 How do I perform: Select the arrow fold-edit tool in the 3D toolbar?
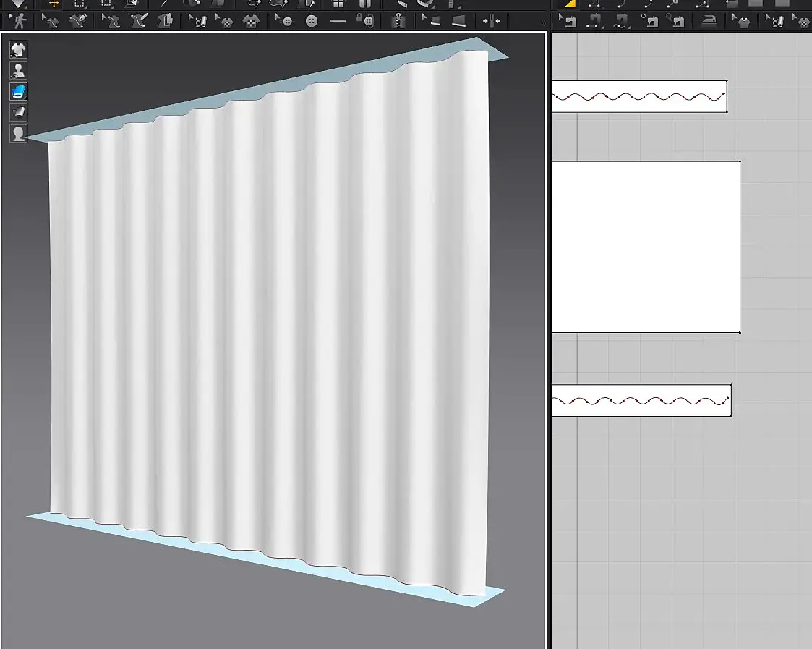(x=431, y=21)
